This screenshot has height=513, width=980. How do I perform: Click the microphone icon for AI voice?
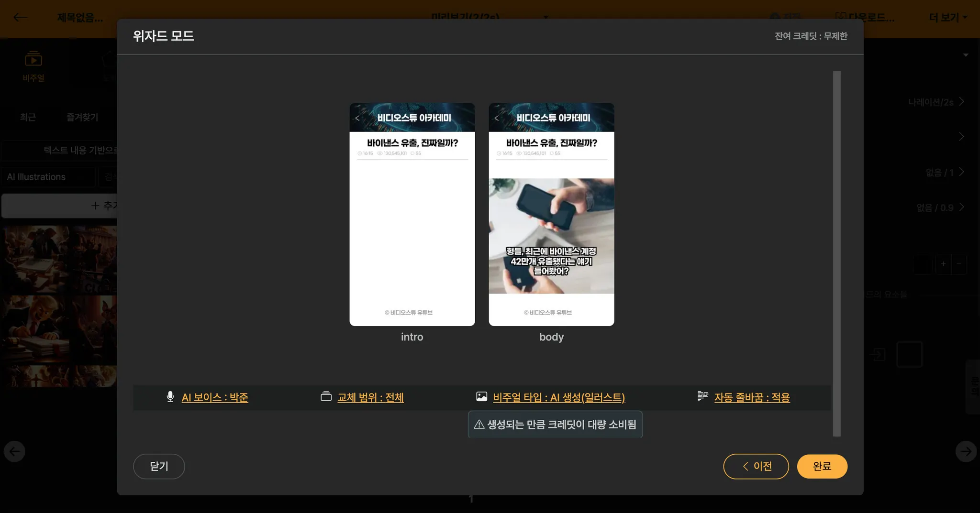[170, 397]
